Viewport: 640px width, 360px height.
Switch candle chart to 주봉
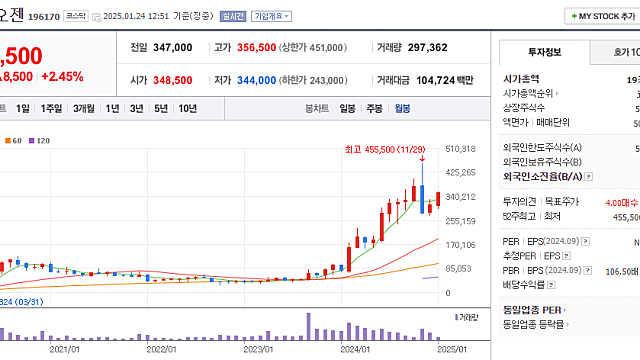[x=375, y=109]
